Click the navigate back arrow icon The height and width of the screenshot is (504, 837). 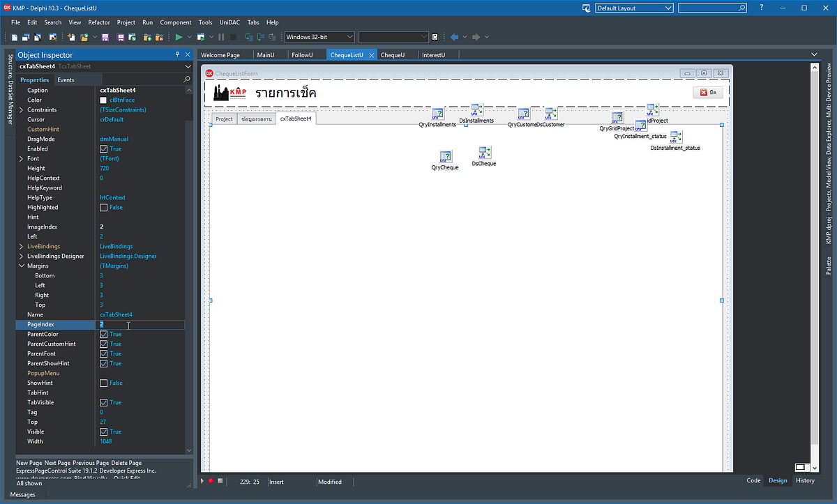coord(456,36)
